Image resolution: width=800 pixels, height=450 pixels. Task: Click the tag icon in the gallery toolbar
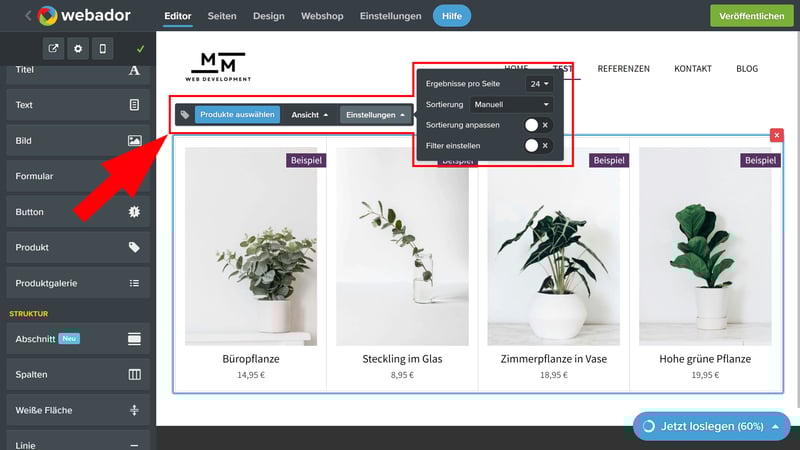[185, 115]
